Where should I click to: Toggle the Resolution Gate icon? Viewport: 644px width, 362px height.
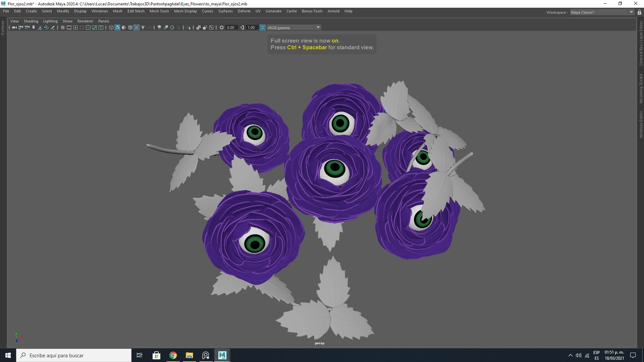click(x=75, y=27)
